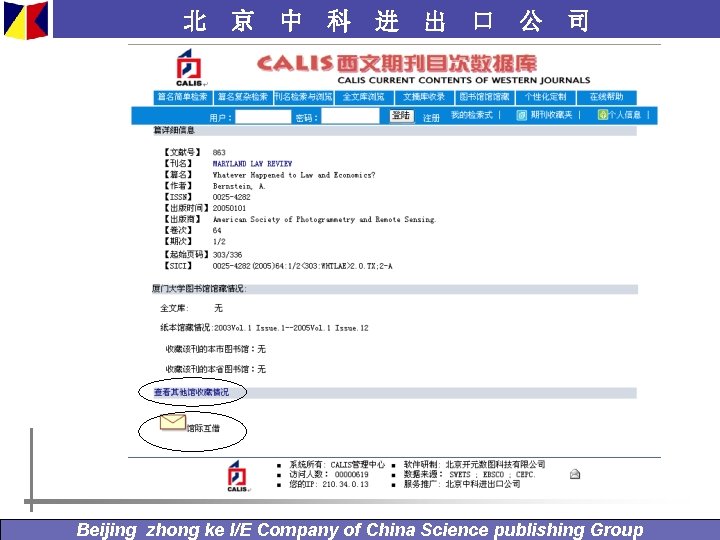The height and width of the screenshot is (540, 720).
Task: Open the 个性化定制 tab
Action: [545, 97]
